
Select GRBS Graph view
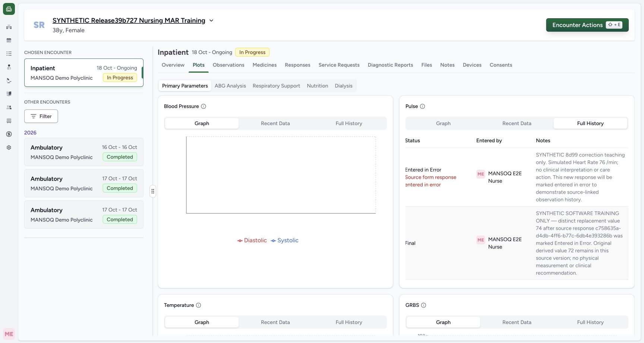click(x=443, y=322)
